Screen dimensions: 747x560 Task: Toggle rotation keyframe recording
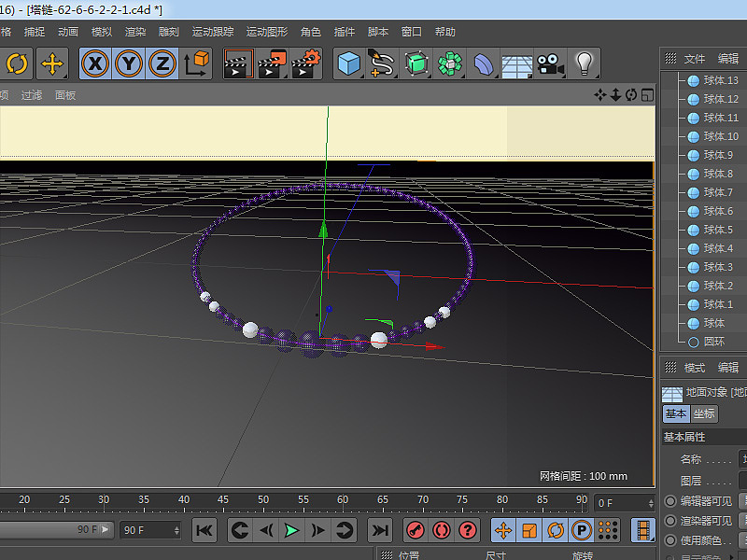pos(555,530)
